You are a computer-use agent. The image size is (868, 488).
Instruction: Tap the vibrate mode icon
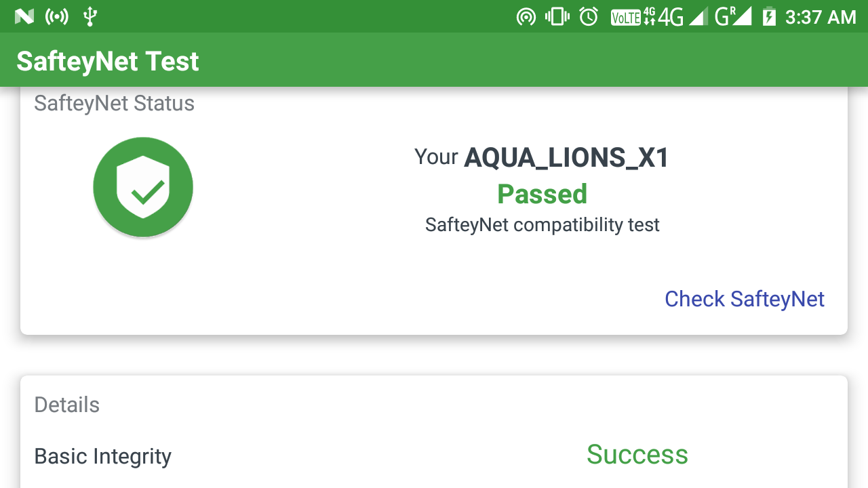click(x=557, y=16)
